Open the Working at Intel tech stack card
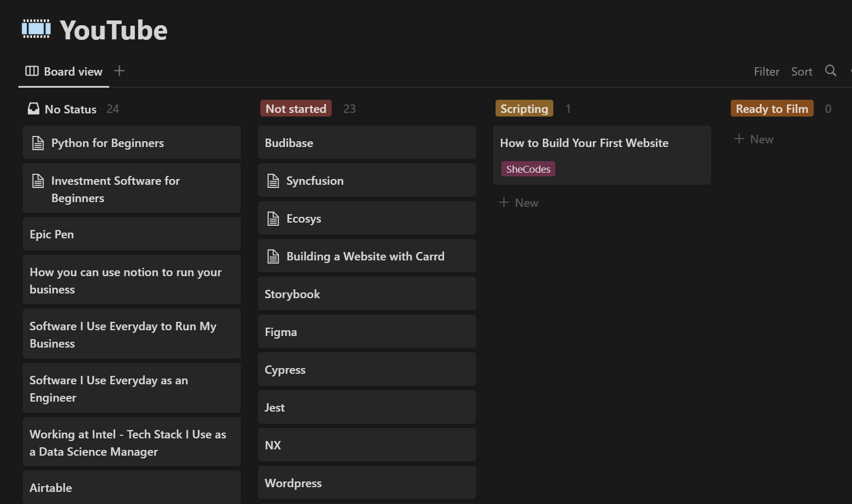Screen dimensions: 852x504 (132, 443)
